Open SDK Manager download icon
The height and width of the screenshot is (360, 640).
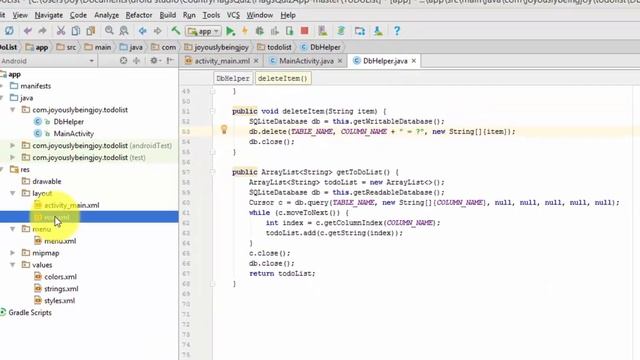[378, 31]
